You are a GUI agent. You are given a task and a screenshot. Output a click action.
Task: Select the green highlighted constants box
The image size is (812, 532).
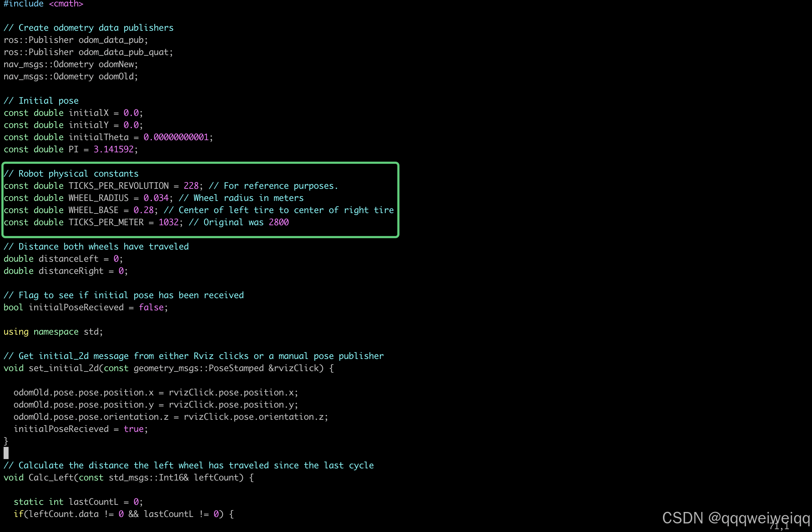tap(200, 199)
